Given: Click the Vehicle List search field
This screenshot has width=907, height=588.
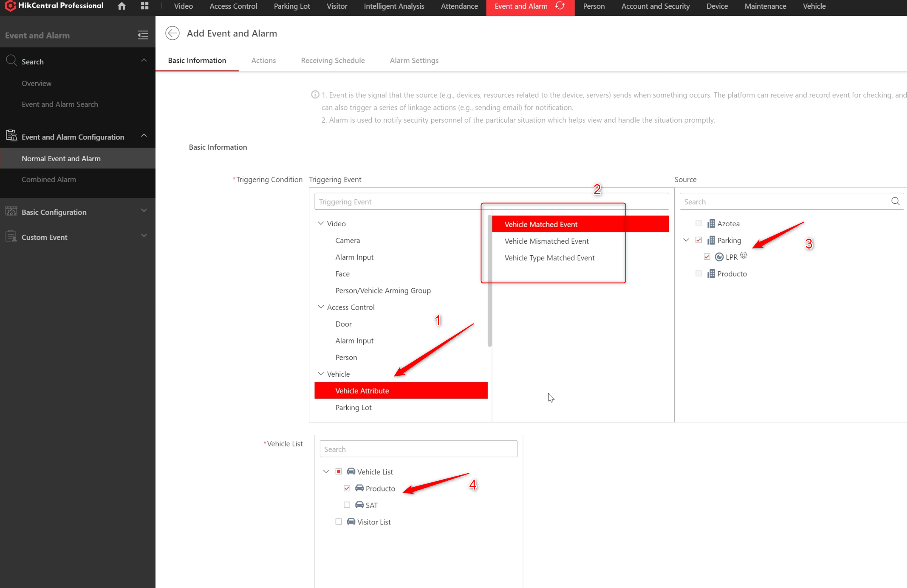Looking at the screenshot, I should (419, 449).
